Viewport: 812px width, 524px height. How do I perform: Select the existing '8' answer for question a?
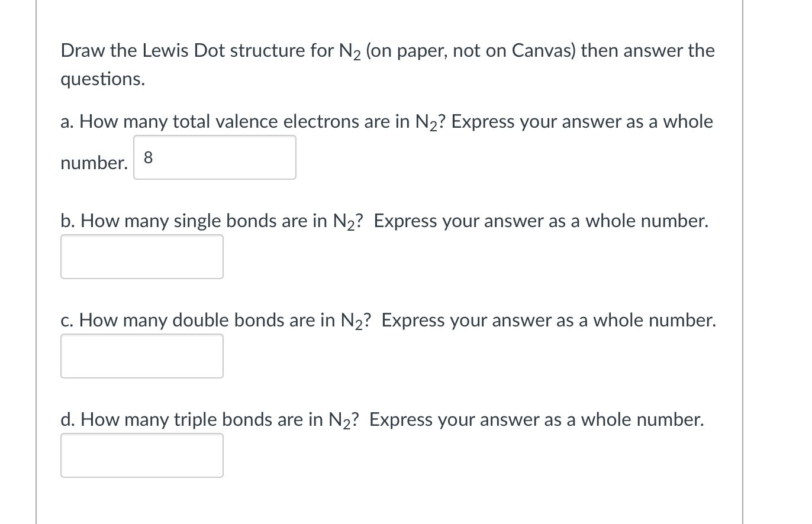pos(149,157)
